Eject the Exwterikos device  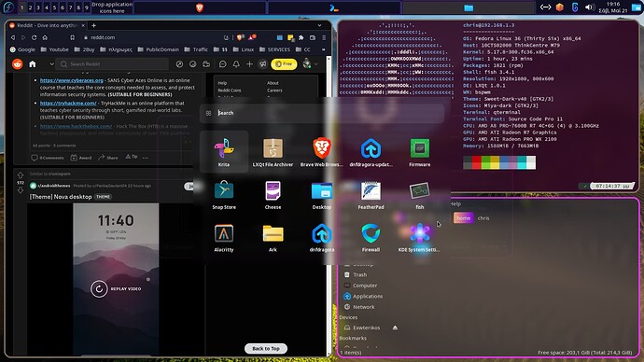pyautogui.click(x=395, y=327)
